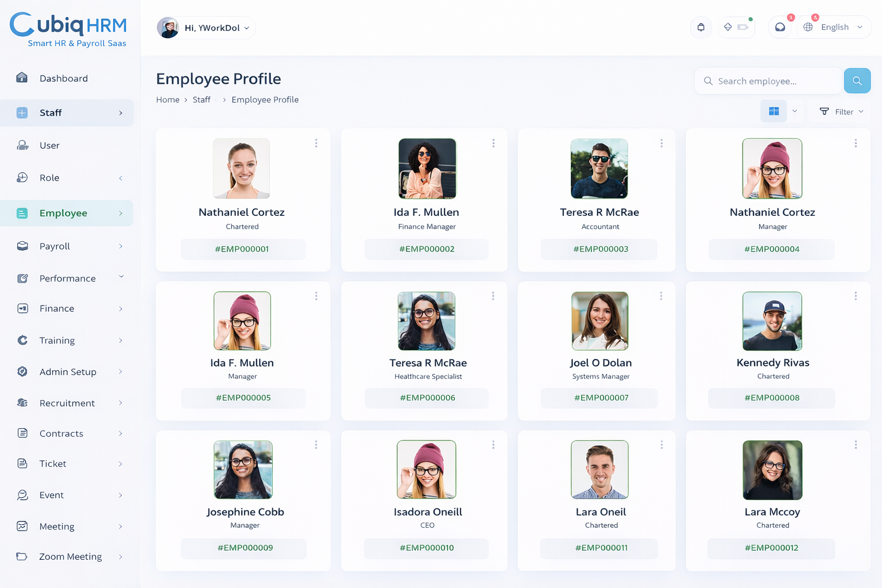Expand the view layout dropdown arrow
This screenshot has height=588, width=882.
(795, 111)
